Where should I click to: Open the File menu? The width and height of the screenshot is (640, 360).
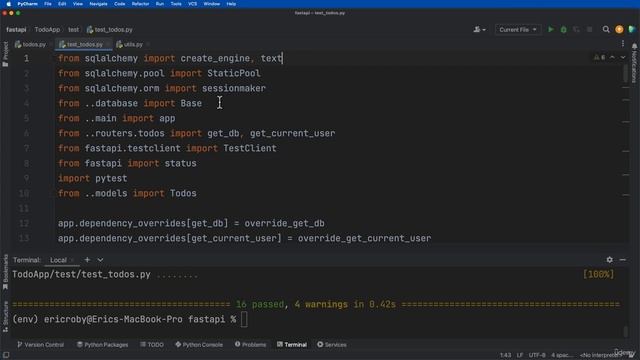coord(48,4)
